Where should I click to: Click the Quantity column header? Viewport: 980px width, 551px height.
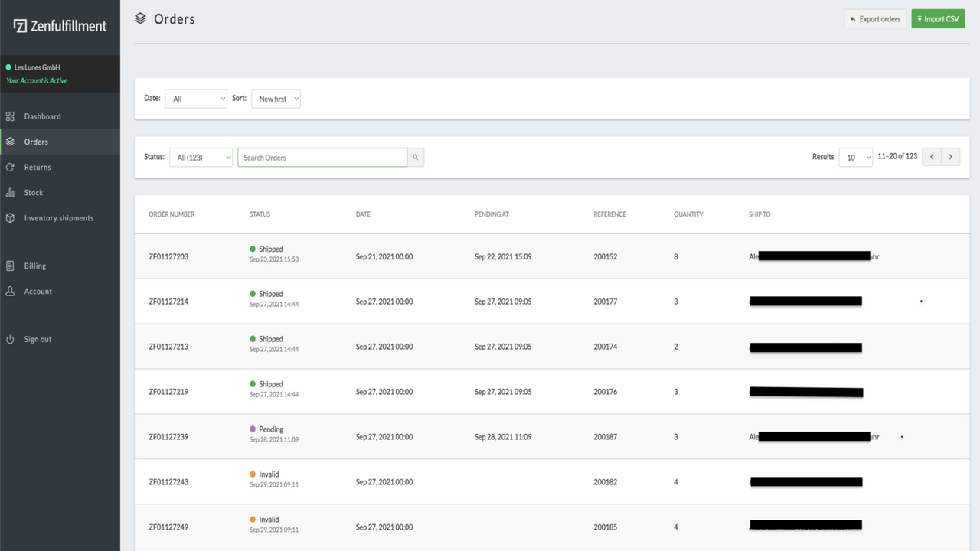[688, 214]
